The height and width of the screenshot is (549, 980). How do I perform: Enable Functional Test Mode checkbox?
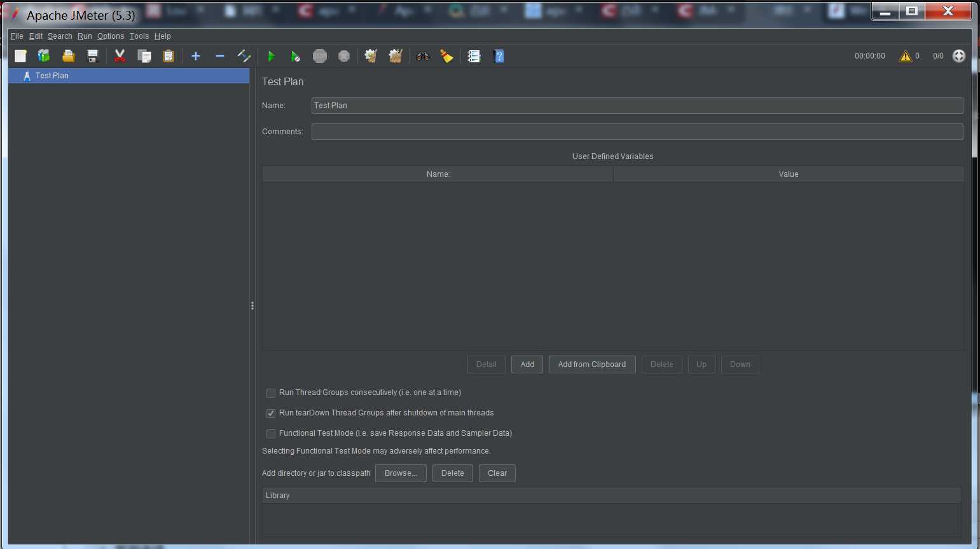(x=271, y=434)
